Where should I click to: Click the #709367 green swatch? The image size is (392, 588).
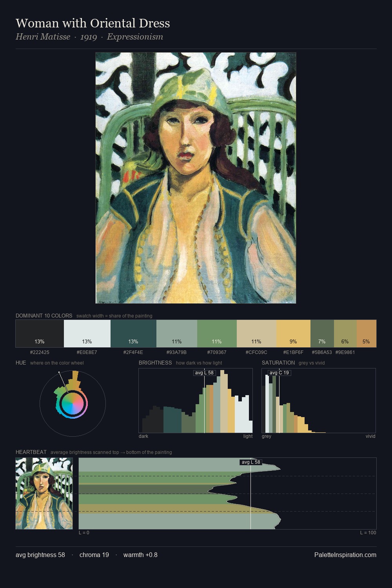coord(217,334)
